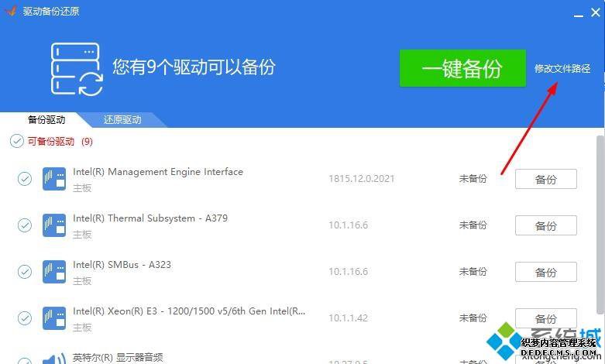This screenshot has height=364, width=605.
Task: Close the 驱动备份还原 window
Action: [x=596, y=12]
